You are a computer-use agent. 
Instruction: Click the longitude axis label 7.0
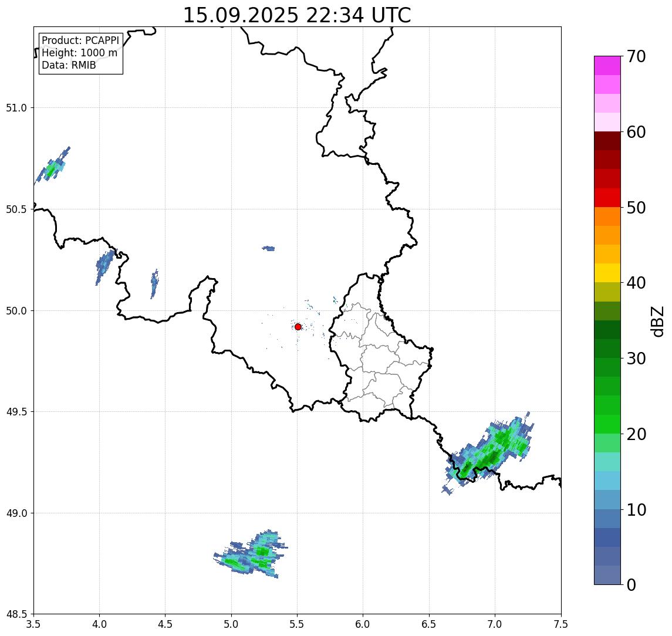pyautogui.click(x=495, y=624)
